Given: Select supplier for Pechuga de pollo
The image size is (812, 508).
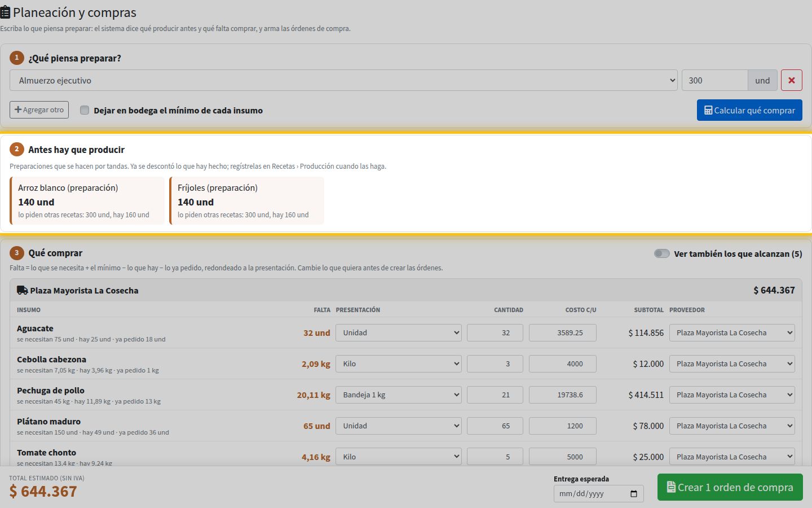Looking at the screenshot, I should pos(732,395).
